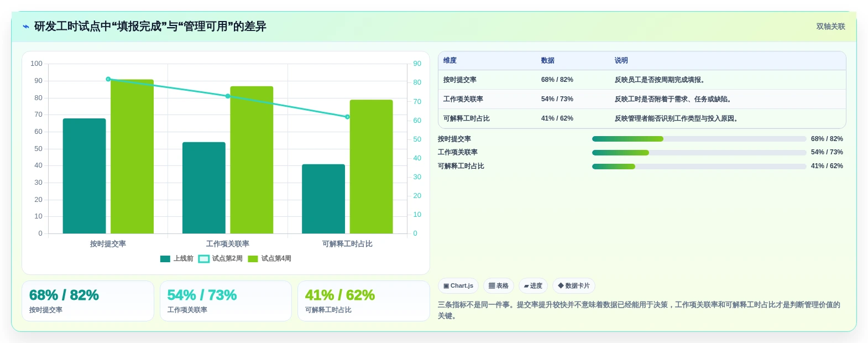
Task: Click the dashboard title 研发工时试点
Action: 150,27
